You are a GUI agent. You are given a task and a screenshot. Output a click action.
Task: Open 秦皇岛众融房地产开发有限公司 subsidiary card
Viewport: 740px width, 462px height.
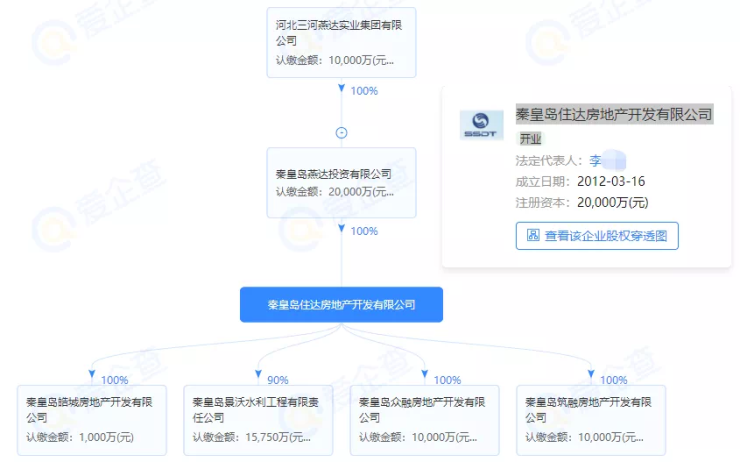425,420
